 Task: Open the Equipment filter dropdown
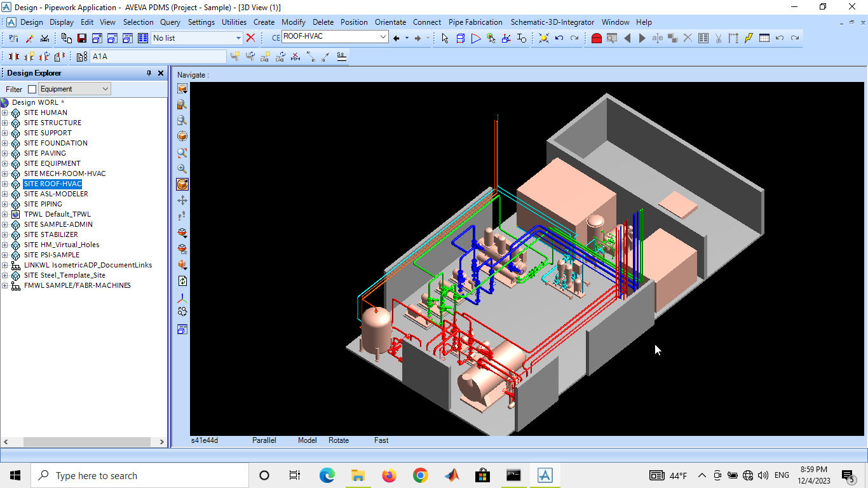pos(105,89)
